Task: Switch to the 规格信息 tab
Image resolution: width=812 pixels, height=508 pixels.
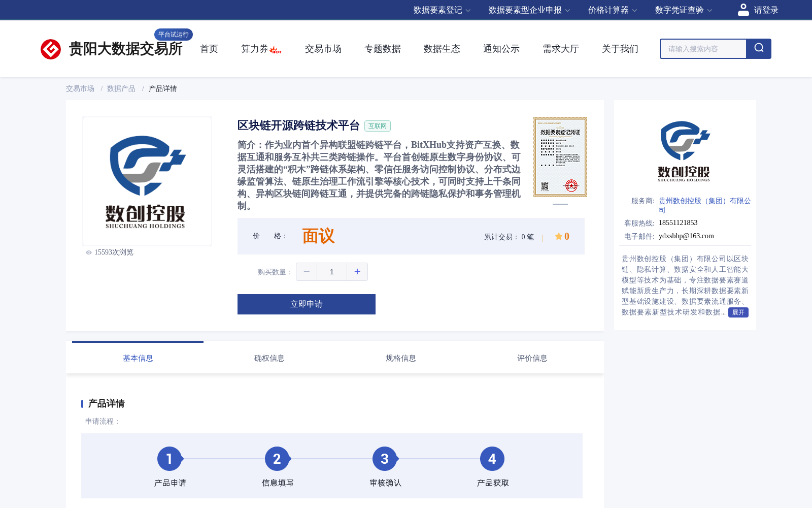Action: [x=401, y=358]
